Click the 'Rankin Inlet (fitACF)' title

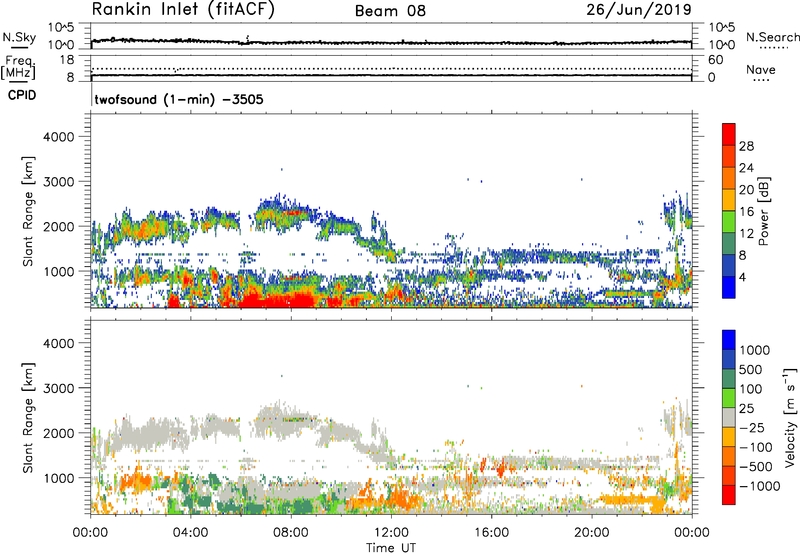tap(183, 10)
